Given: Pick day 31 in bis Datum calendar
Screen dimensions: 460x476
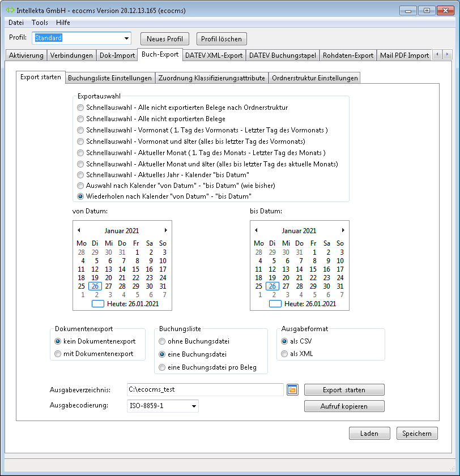Looking at the screenshot, I should [340, 286].
